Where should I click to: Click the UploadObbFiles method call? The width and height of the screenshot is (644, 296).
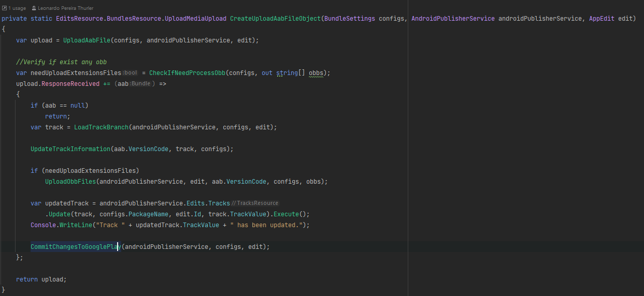click(70, 182)
